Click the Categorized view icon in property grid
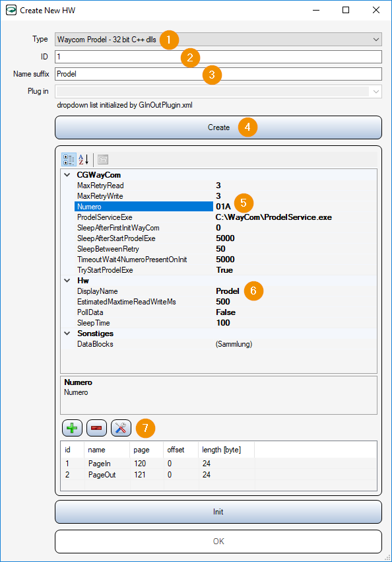Image resolution: width=392 pixels, height=562 pixels. [x=69, y=160]
